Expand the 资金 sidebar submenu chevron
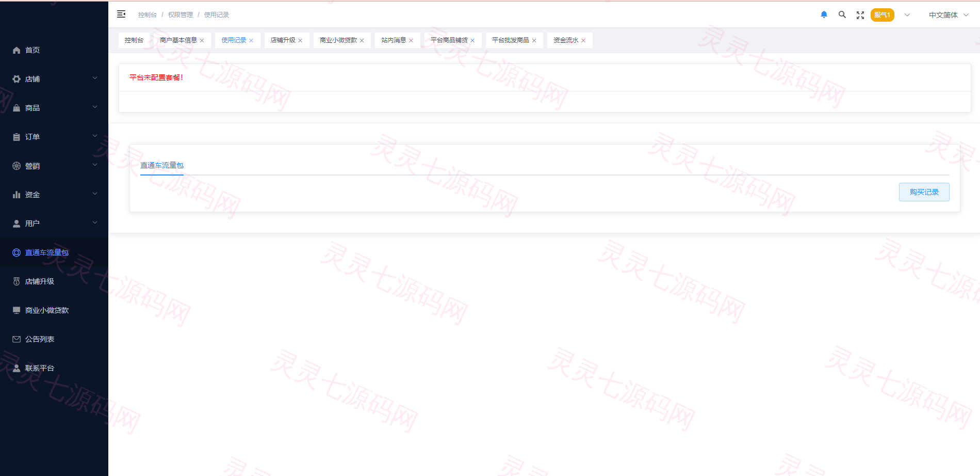The width and height of the screenshot is (980, 476). pyautogui.click(x=95, y=194)
